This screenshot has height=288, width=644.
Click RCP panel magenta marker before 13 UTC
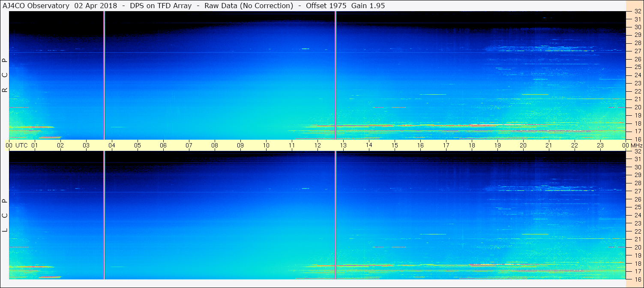[335, 75]
